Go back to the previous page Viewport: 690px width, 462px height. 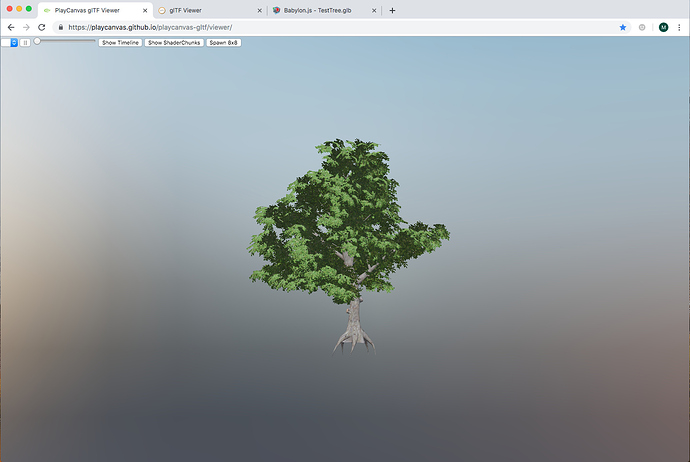(x=11, y=27)
